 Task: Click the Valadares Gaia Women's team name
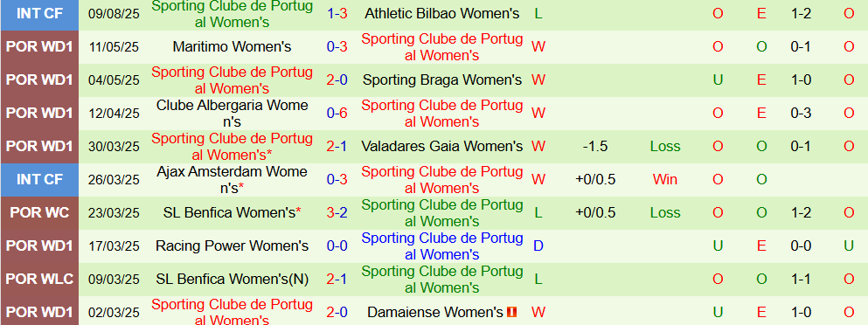pyautogui.click(x=441, y=147)
